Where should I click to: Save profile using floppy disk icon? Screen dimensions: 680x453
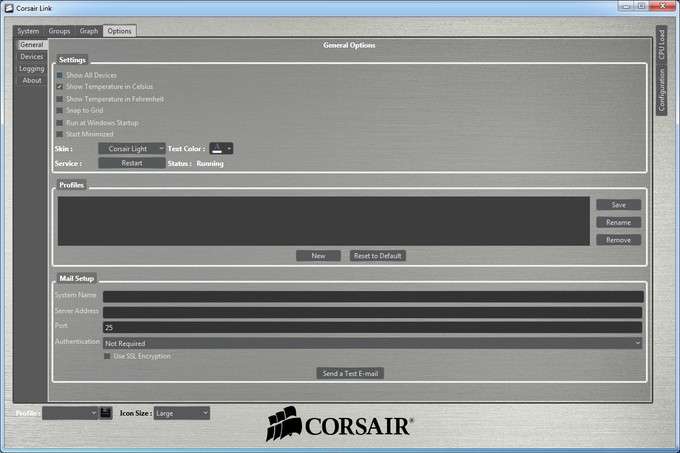coord(106,413)
